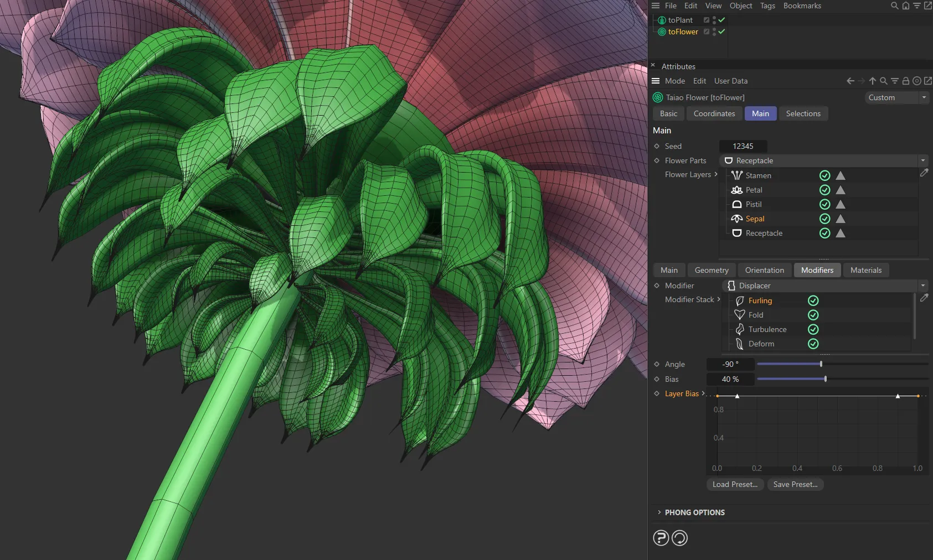This screenshot has height=560, width=933.
Task: Select the Stamen flower part icon
Action: click(736, 175)
